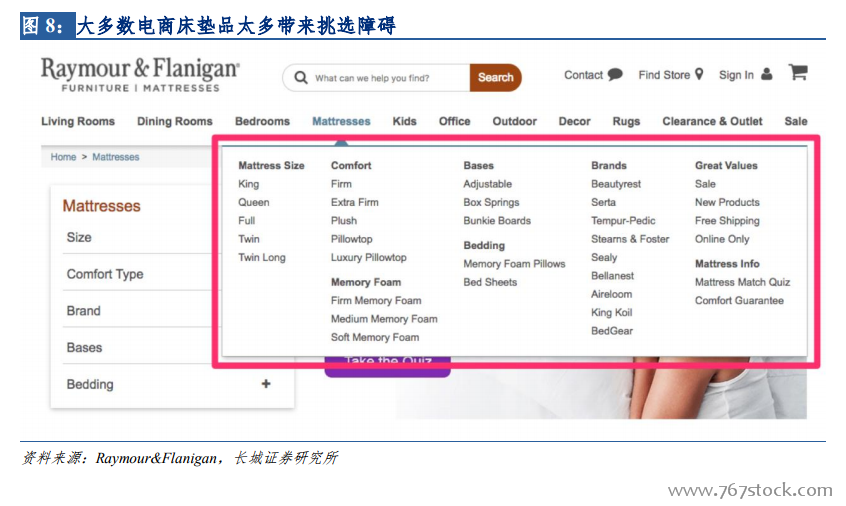Click the Sign In user icon

(766, 74)
